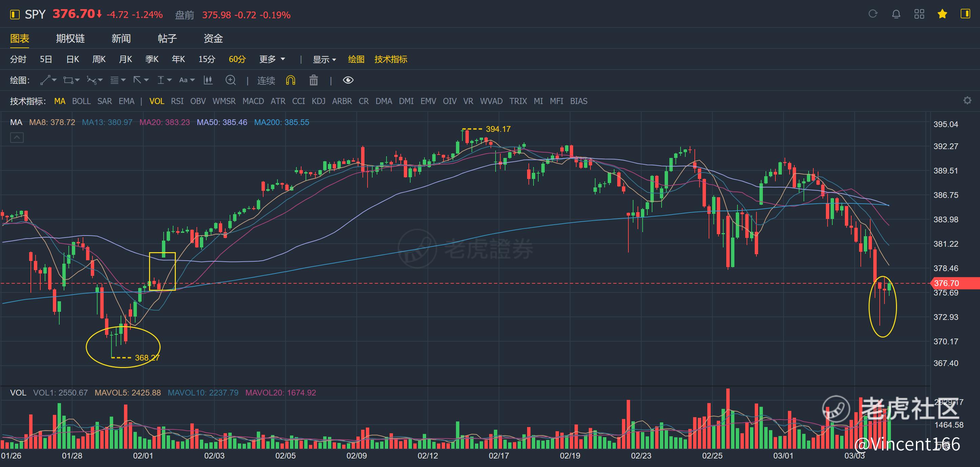Select the 日K daily chart interval

coord(73,59)
